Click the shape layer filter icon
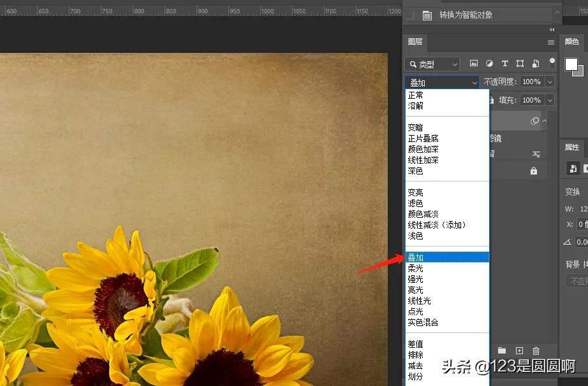The height and width of the screenshot is (386, 588). (x=521, y=63)
